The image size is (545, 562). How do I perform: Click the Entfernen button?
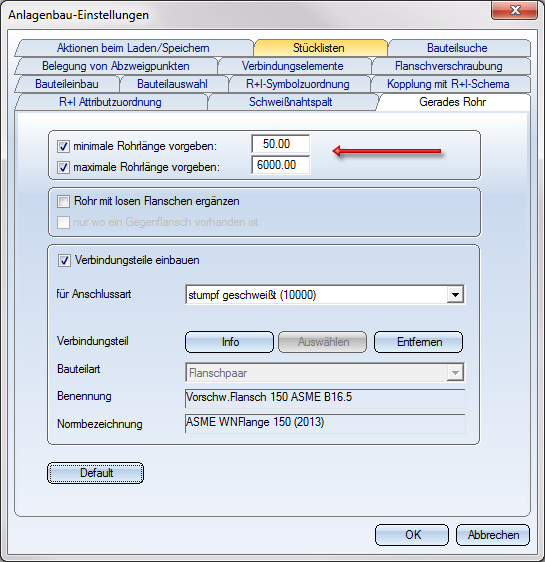coord(419,342)
